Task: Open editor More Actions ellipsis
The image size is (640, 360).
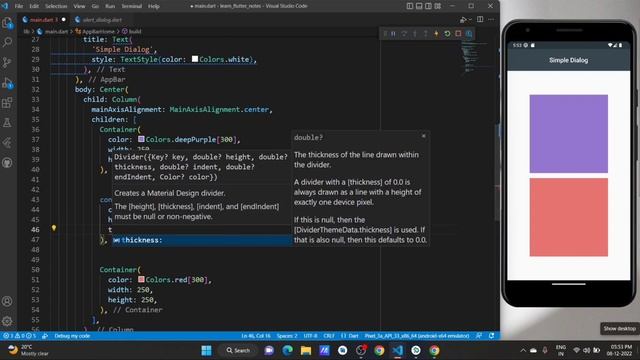Action: click(491, 20)
